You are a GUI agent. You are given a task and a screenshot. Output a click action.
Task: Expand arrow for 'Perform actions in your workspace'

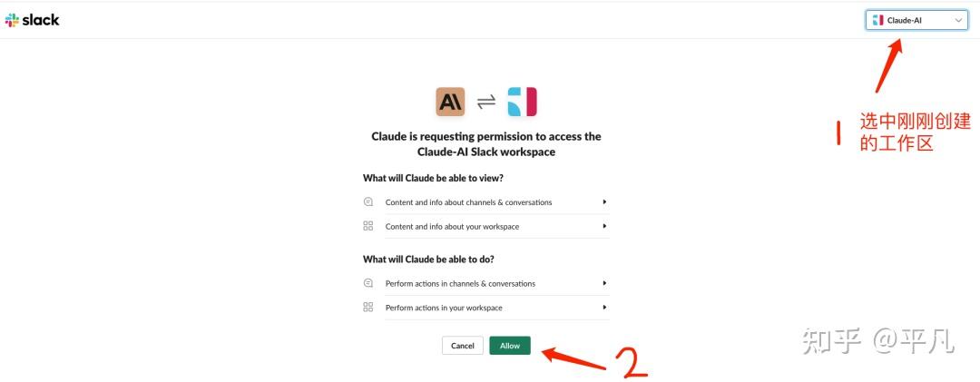coord(604,308)
